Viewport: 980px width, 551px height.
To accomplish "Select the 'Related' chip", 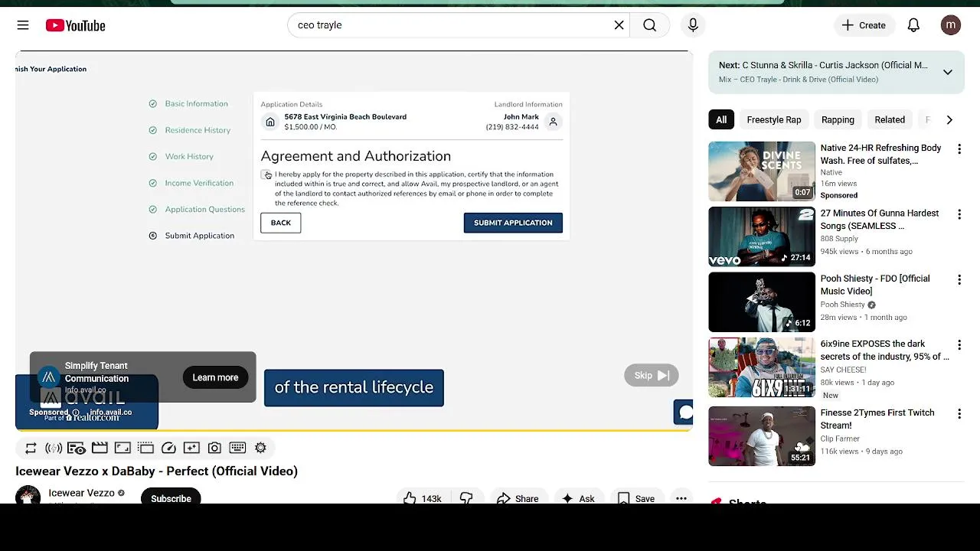I will [890, 119].
